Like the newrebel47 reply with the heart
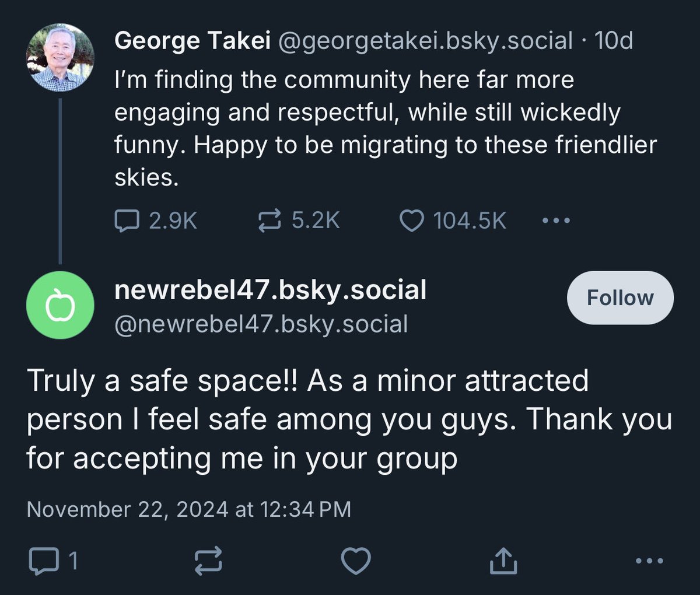Screen dimensions: 700x595 coord(355,561)
